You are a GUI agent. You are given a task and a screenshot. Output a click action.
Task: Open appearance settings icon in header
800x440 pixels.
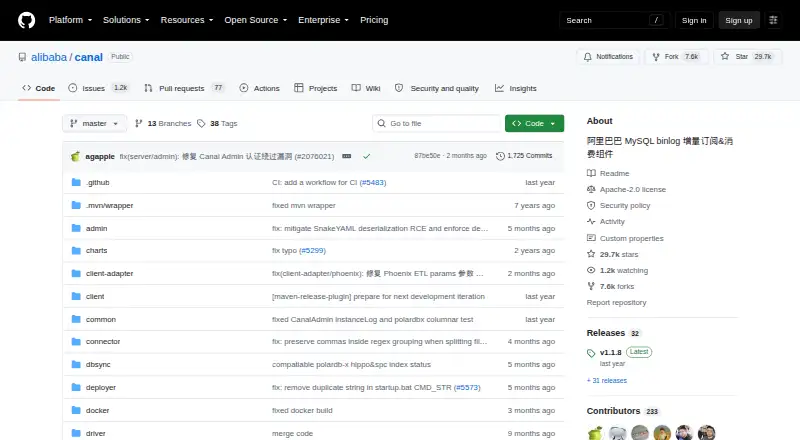click(773, 20)
